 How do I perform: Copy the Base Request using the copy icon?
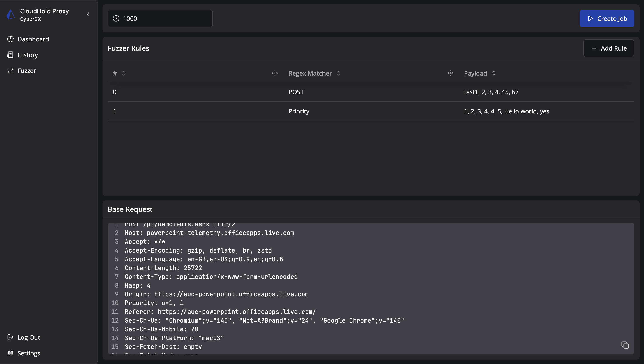[625, 345]
